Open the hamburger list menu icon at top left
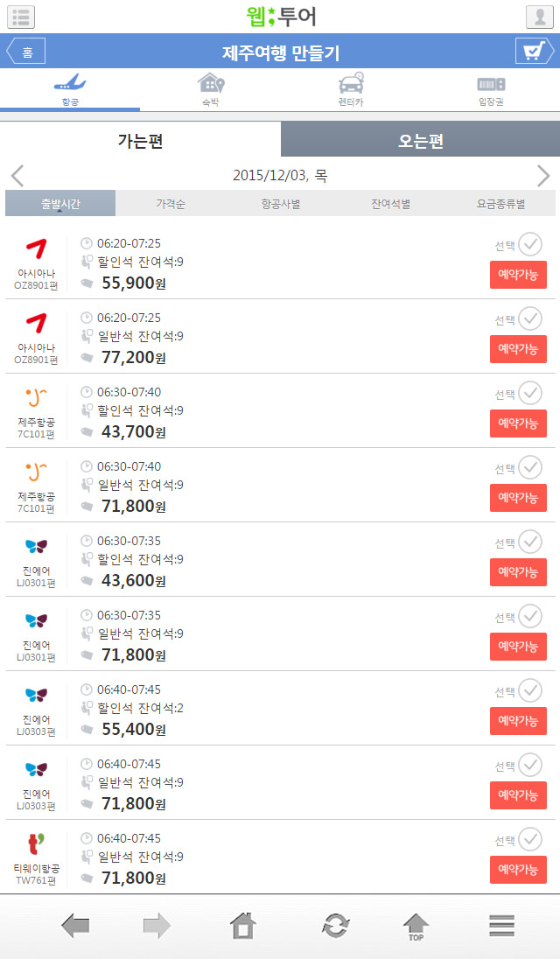The width and height of the screenshot is (560, 959). point(21,17)
